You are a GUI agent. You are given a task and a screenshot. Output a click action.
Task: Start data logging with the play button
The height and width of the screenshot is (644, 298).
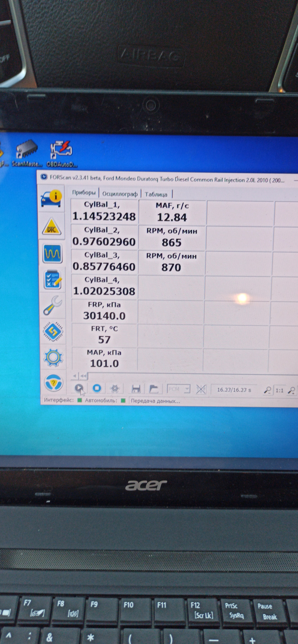[x=79, y=388]
